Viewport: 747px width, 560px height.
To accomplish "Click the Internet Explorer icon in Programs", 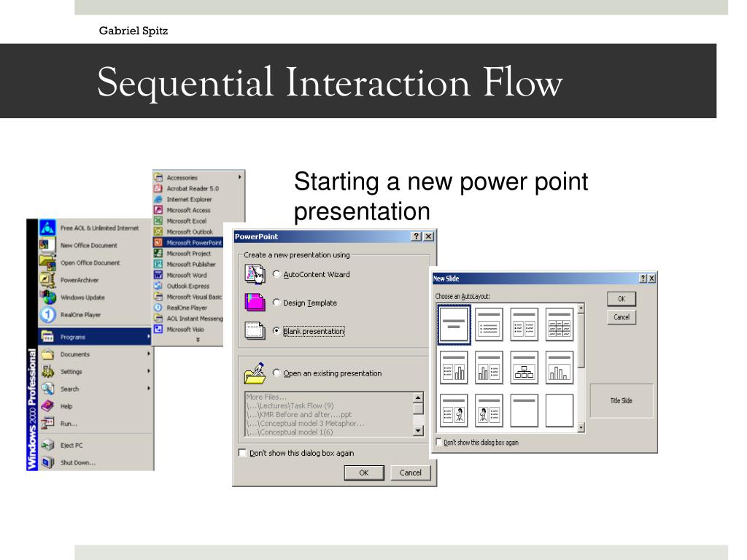I will click(x=158, y=199).
